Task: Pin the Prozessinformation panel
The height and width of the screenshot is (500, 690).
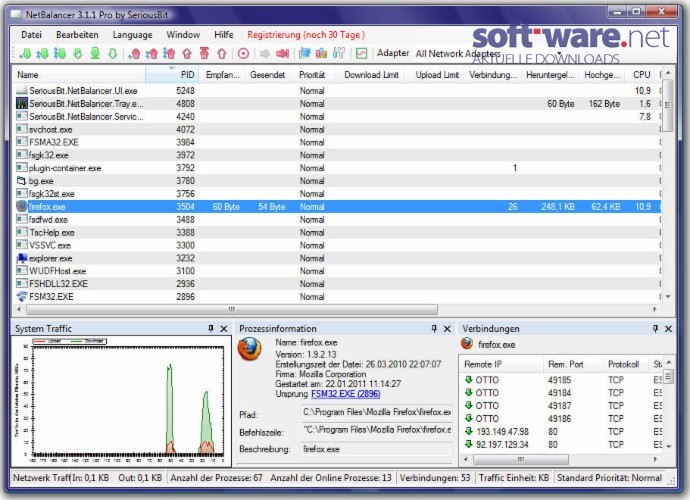Action: coord(434,328)
